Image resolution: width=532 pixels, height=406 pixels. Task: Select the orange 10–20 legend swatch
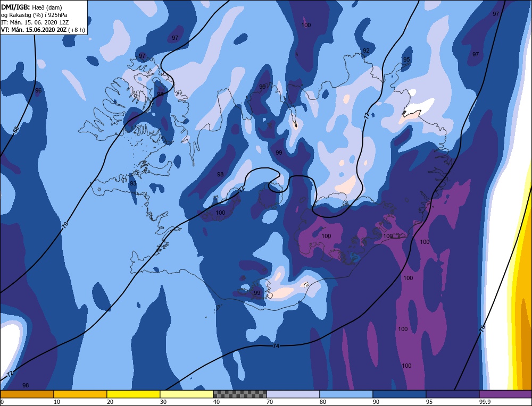[80, 394]
